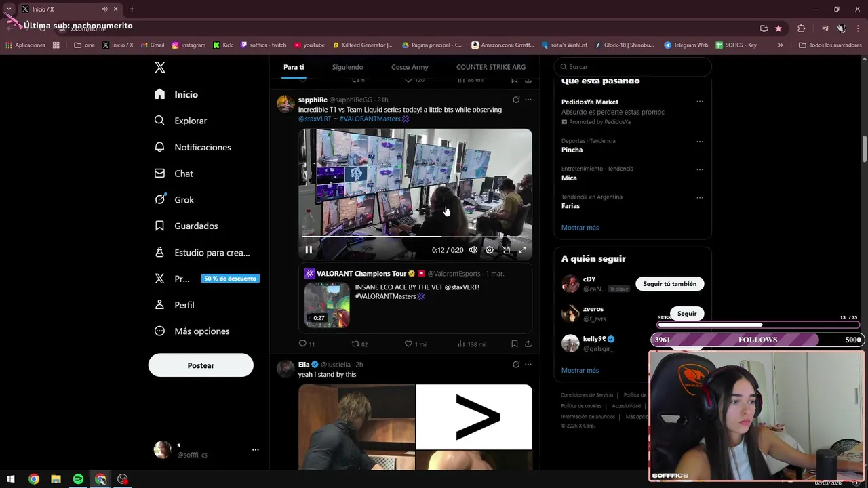Viewport: 868px width, 488px height.
Task: Open the youTube bookmark
Action: (x=309, y=45)
